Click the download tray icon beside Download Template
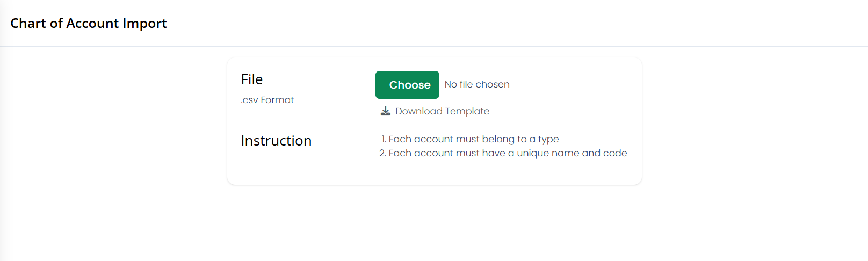 point(385,111)
